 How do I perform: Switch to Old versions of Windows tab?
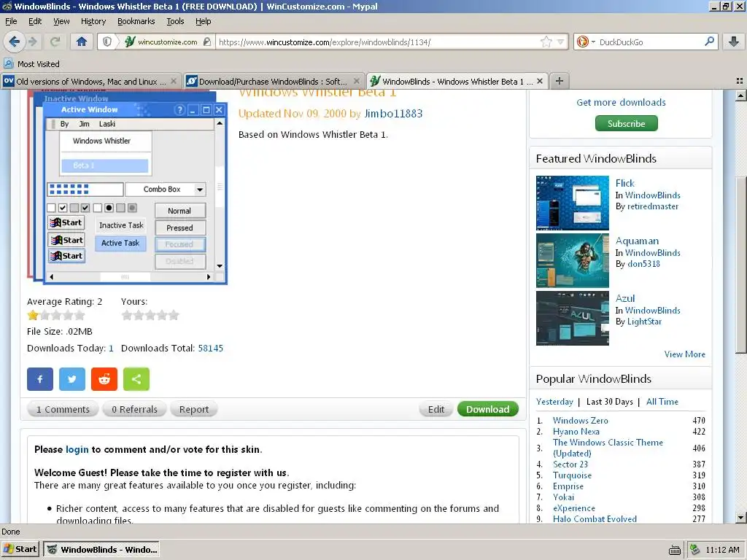click(x=90, y=82)
